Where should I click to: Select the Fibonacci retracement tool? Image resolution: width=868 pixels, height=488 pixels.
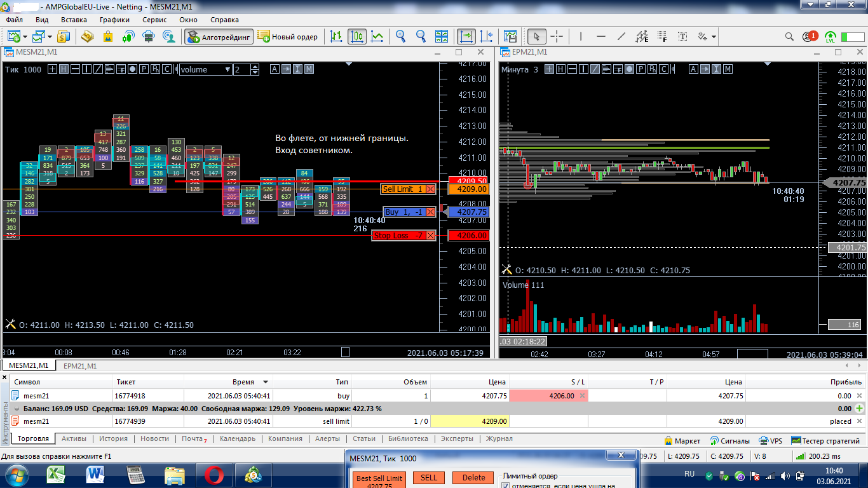tap(662, 37)
